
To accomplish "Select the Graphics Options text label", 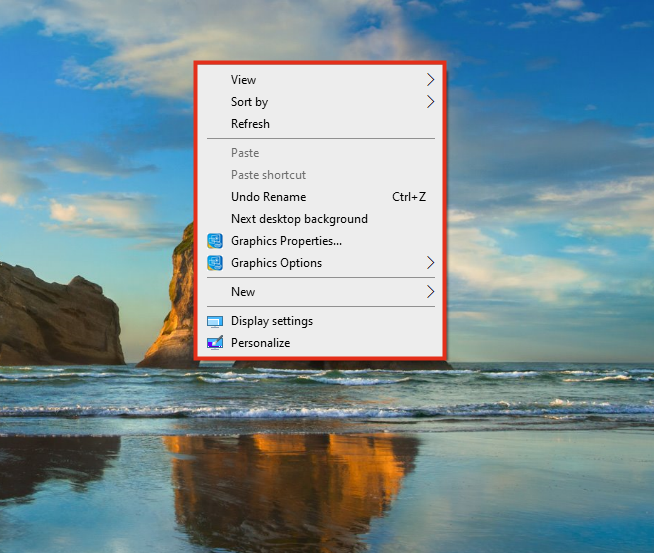I will click(x=277, y=263).
